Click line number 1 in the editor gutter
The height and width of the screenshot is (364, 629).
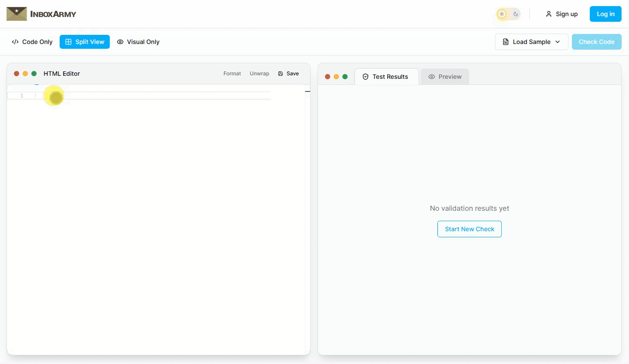(x=21, y=95)
